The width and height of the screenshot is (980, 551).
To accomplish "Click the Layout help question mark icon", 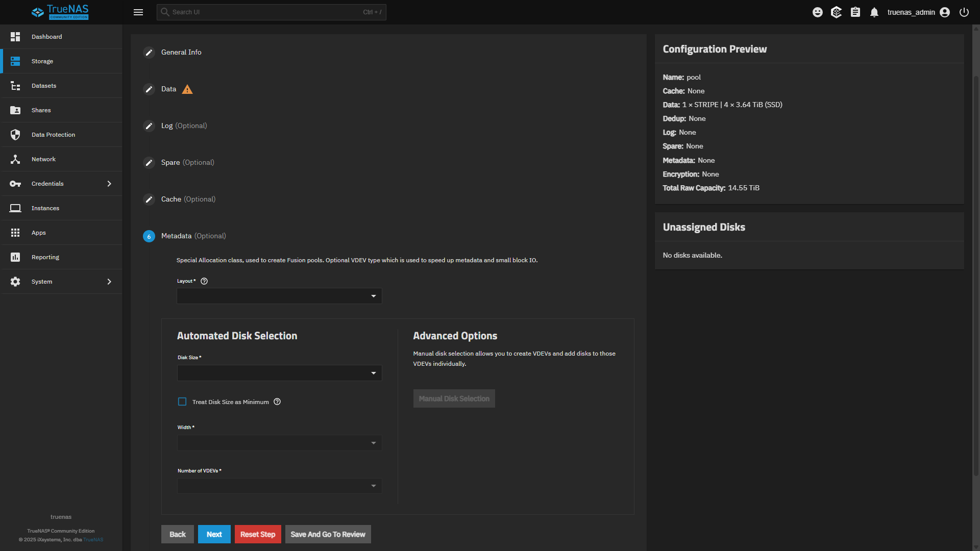I will pyautogui.click(x=204, y=281).
